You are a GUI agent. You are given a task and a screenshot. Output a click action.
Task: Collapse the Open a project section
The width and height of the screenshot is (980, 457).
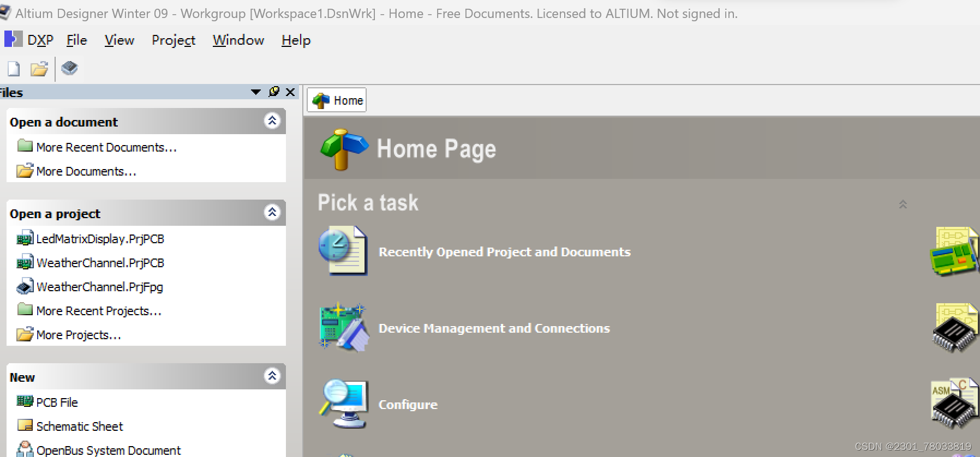272,212
